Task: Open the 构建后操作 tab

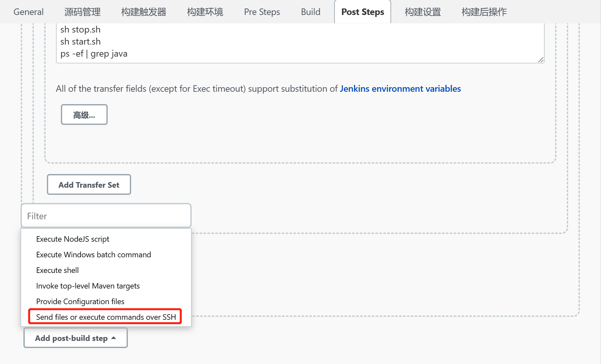Action: [x=483, y=12]
